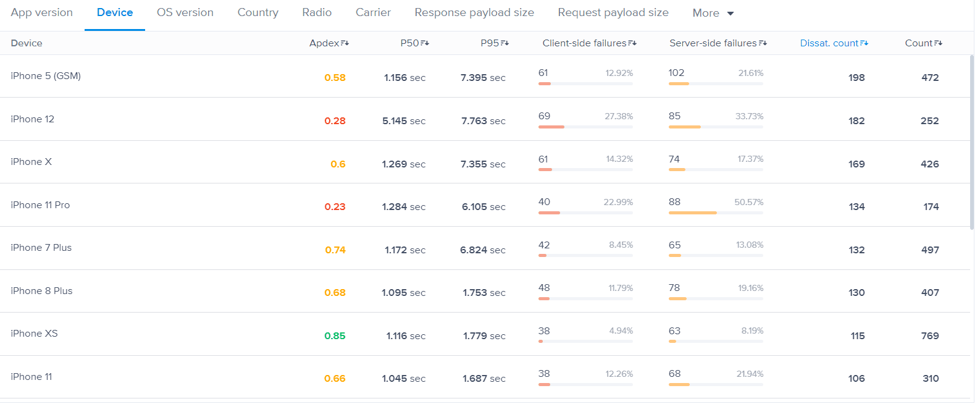Viewport: 980px width, 417px height.
Task: Open the Carrier tab
Action: pos(373,12)
